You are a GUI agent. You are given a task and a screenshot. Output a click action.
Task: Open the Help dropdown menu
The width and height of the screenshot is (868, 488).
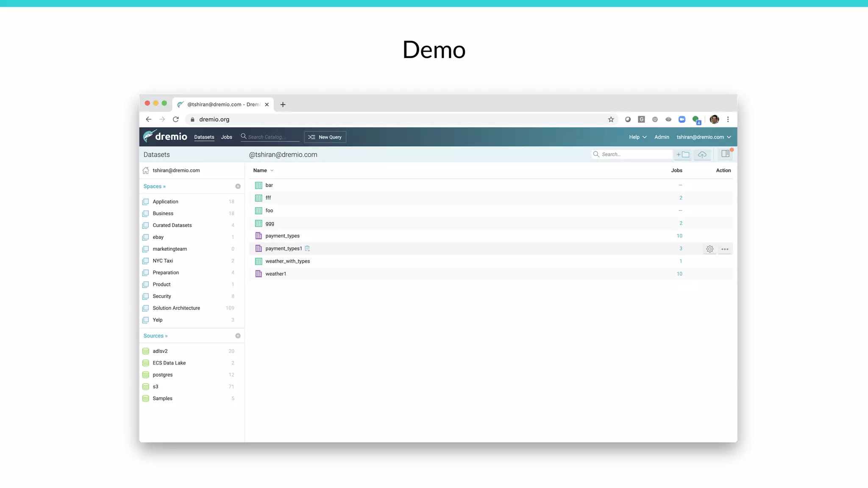637,137
